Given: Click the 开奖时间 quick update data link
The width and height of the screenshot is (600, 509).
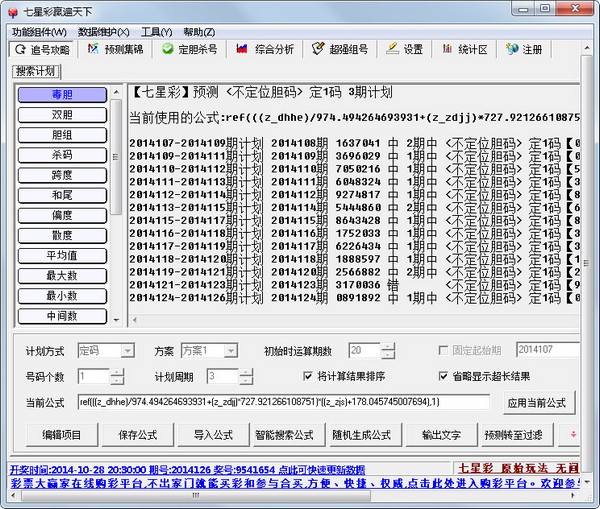Looking at the screenshot, I should pos(188,470).
